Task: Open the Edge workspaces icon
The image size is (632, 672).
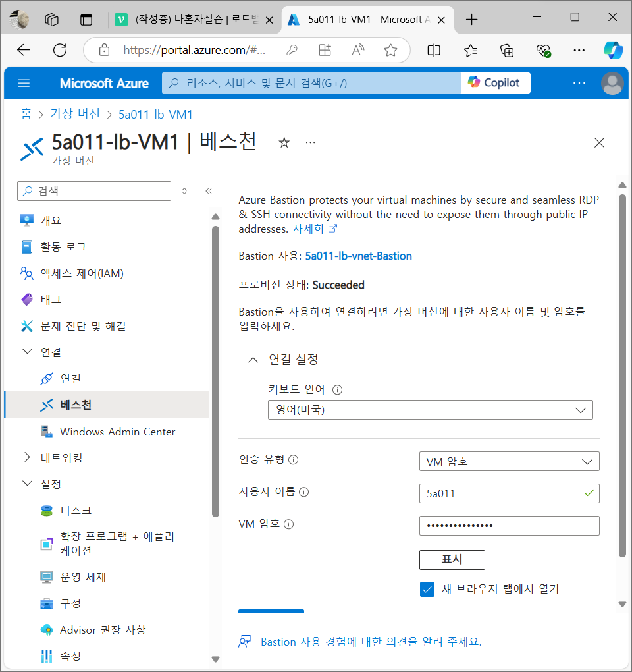Action: point(52,20)
